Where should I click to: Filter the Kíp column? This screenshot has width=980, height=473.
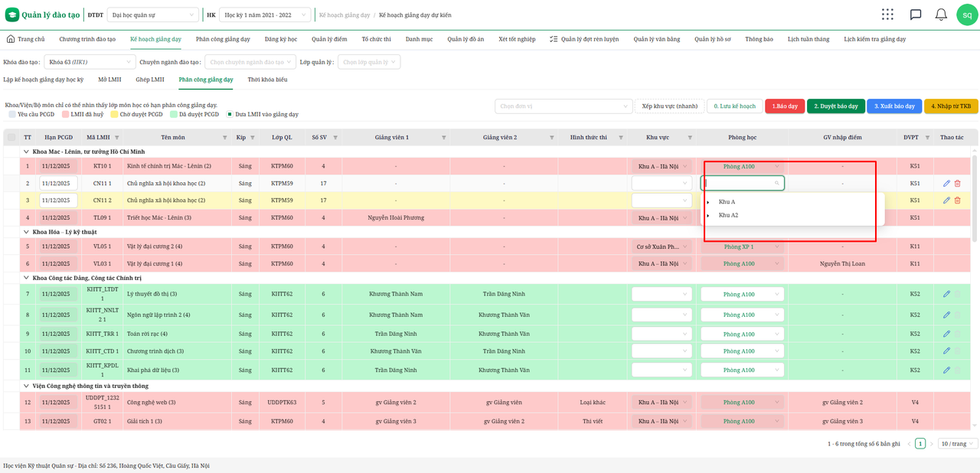click(253, 138)
